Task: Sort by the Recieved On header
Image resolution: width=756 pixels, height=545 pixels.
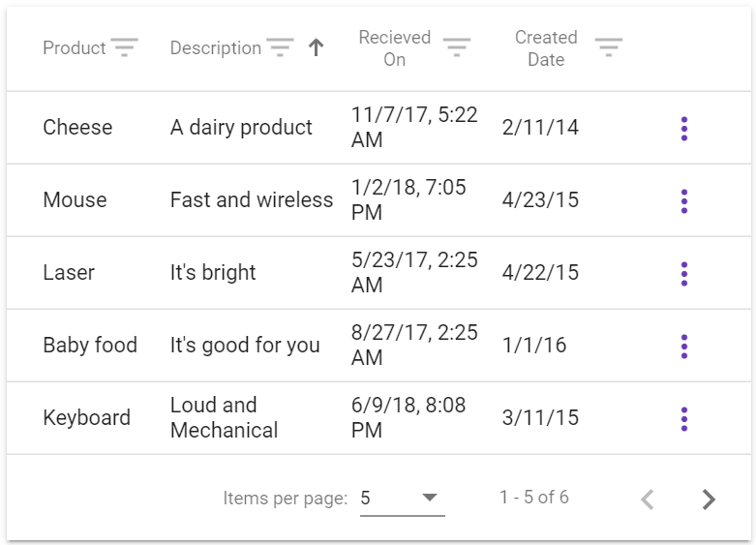Action: point(394,48)
